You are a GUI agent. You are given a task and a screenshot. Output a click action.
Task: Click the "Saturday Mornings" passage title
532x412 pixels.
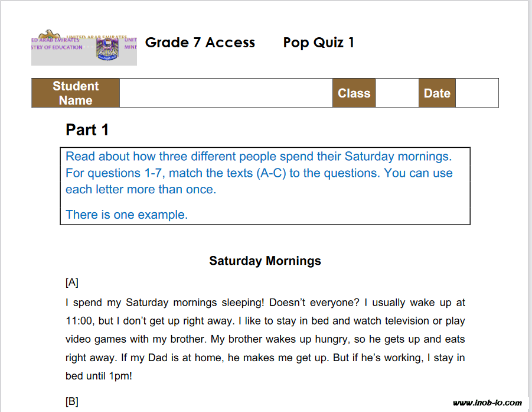pyautogui.click(x=265, y=261)
